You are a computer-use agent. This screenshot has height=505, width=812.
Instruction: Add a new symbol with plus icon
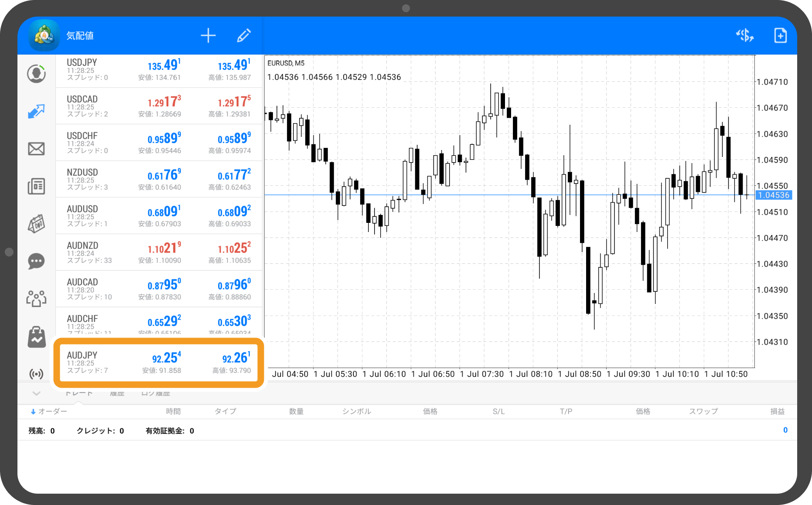coord(208,35)
